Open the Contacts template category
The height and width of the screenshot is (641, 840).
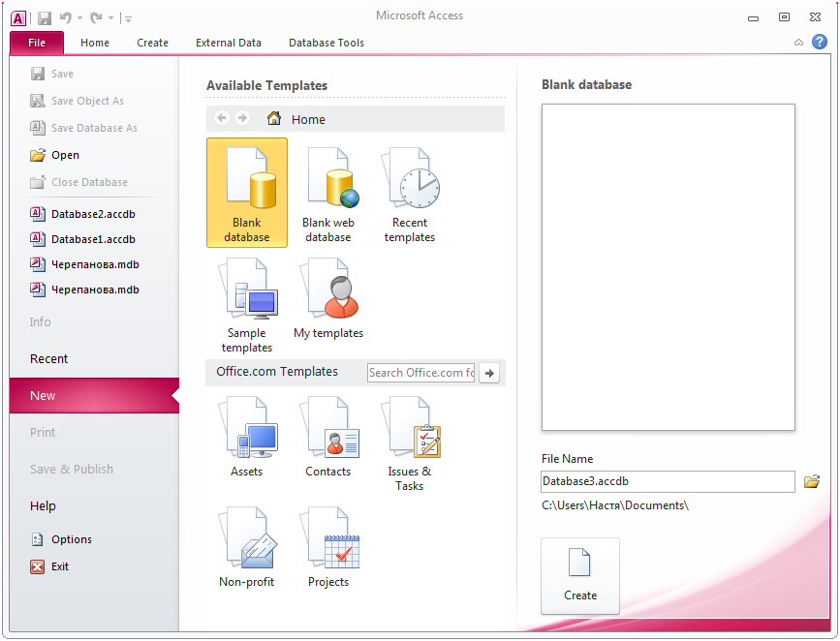pyautogui.click(x=328, y=437)
